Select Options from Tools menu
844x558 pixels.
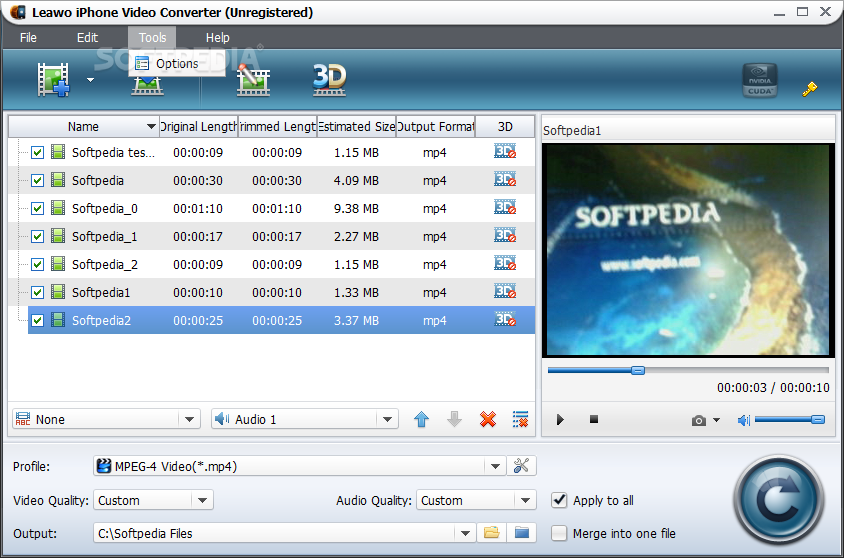[177, 63]
